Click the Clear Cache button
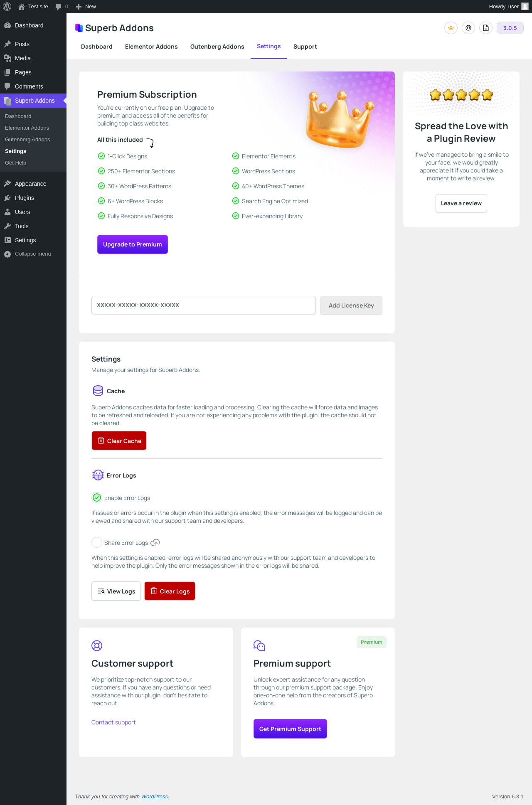The height and width of the screenshot is (805, 532). pyautogui.click(x=119, y=441)
